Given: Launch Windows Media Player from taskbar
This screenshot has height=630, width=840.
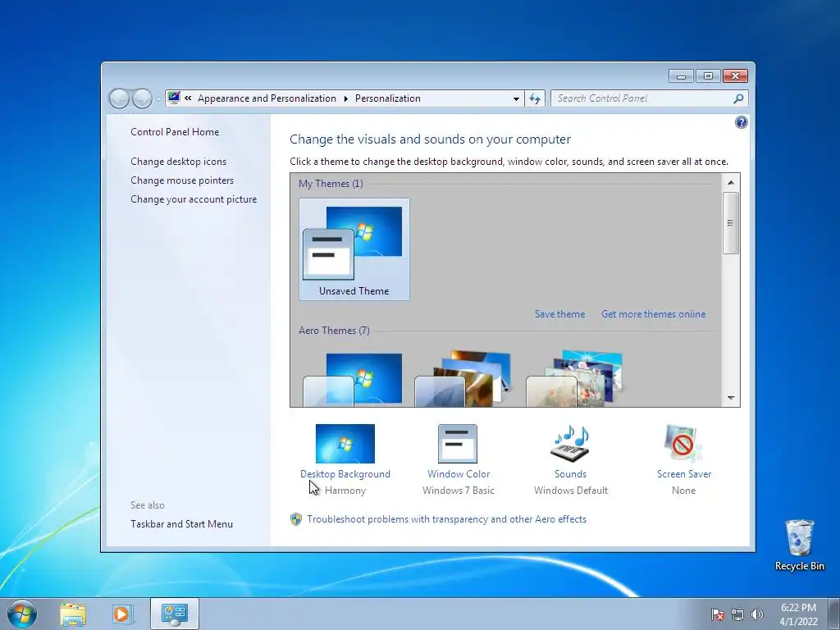Looking at the screenshot, I should click(x=121, y=614).
